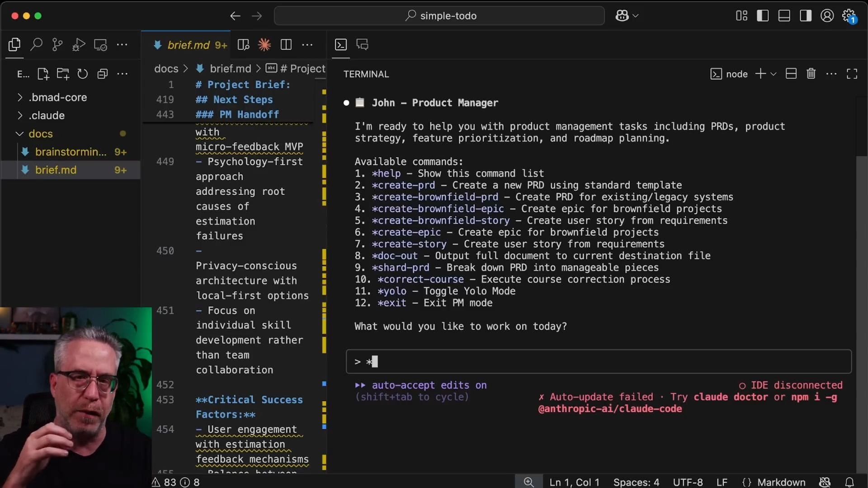Open the Search view in activity bar
Viewport: 868px width, 488px height.
point(36,44)
